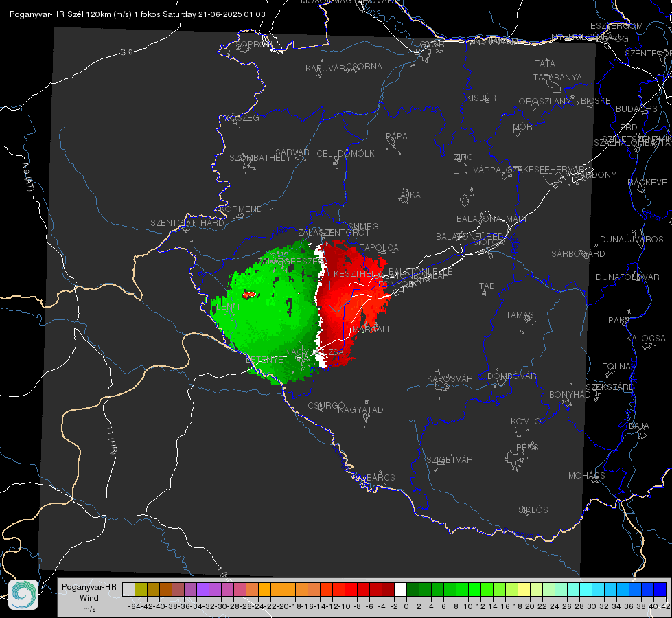Select the white zero-velocity legend swatch

click(400, 589)
